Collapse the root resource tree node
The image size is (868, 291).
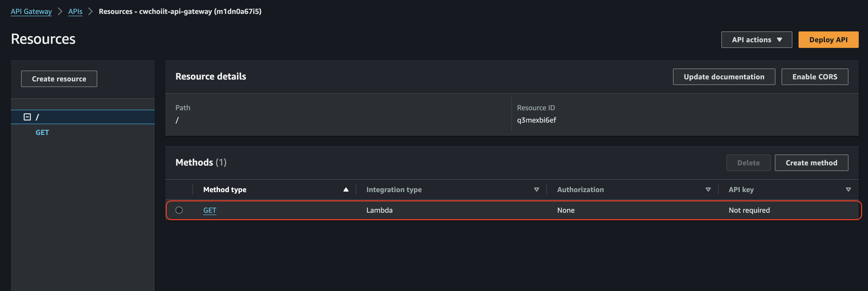27,117
